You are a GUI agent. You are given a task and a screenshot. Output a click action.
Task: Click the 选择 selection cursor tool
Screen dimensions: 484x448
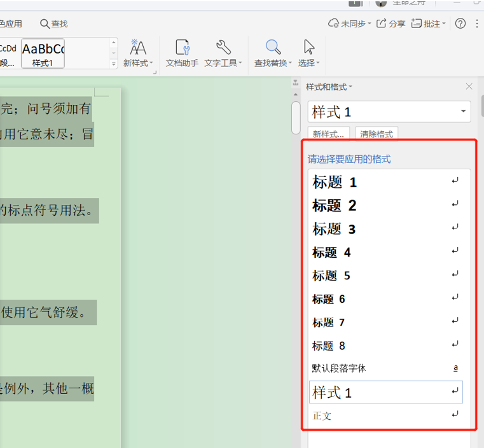(x=308, y=53)
